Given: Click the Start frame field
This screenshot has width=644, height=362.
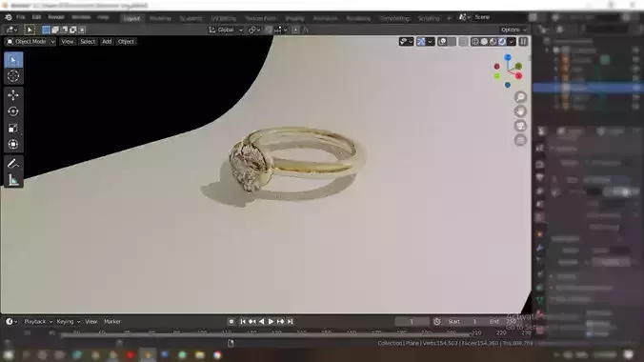Looking at the screenshot, I should coord(463,321).
